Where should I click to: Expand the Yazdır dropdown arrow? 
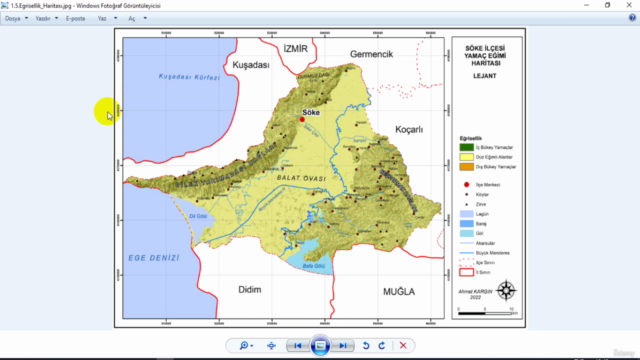56,18
